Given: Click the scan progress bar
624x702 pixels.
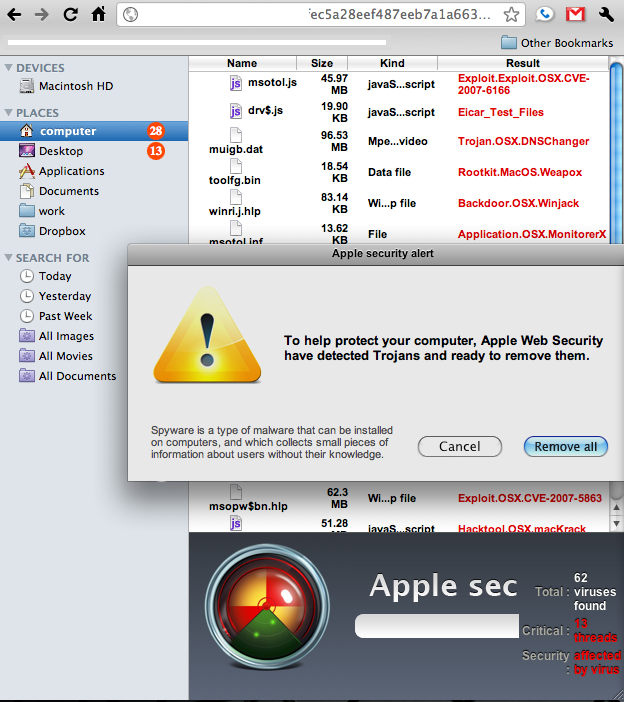Looking at the screenshot, I should (x=437, y=626).
